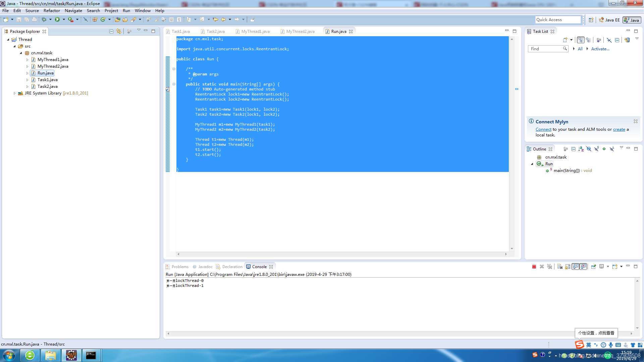Click the create link in Mylyn notice
This screenshot has height=362, width=644.
tap(619, 129)
